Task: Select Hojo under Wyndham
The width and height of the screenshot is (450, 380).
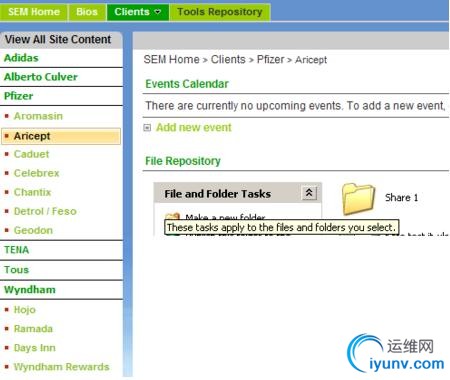Action: click(24, 310)
